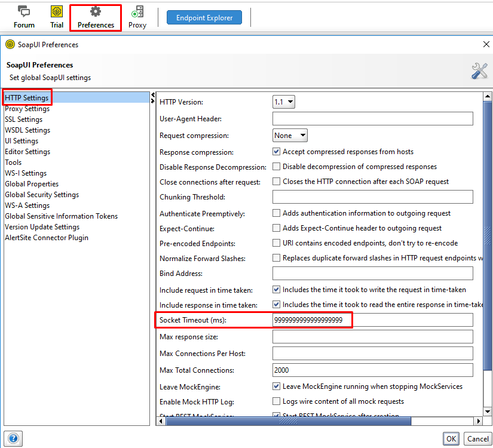Open UI Settings category

[76, 140]
